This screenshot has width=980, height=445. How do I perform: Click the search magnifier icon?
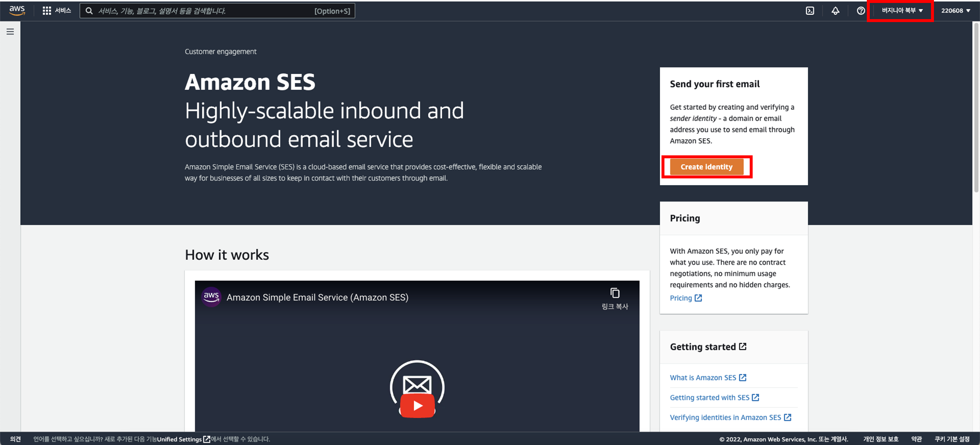(89, 11)
